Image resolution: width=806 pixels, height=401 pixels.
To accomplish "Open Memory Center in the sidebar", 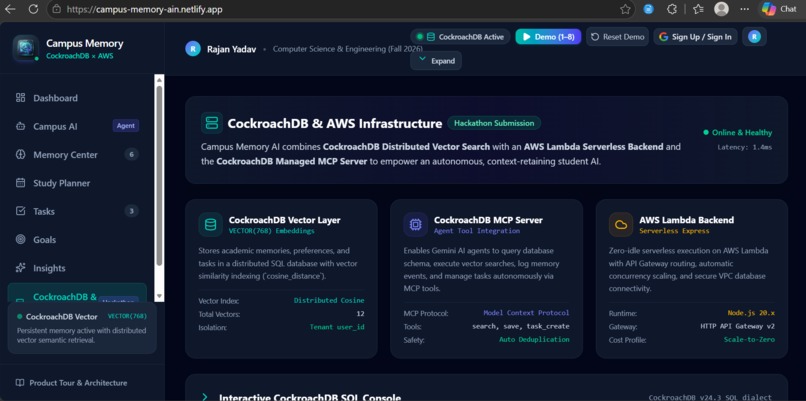I will [x=77, y=154].
